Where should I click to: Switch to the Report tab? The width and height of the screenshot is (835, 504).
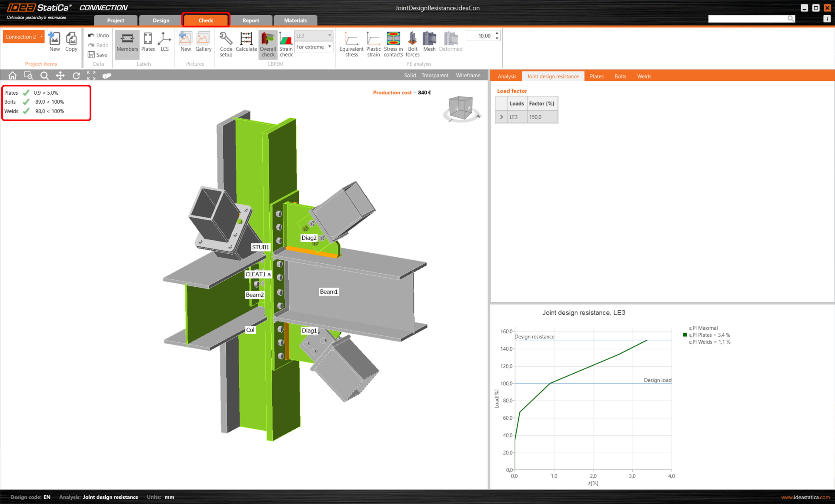250,20
